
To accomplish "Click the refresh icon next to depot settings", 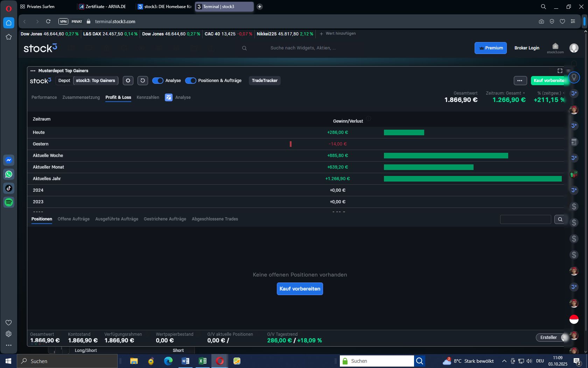I will [x=142, y=81].
